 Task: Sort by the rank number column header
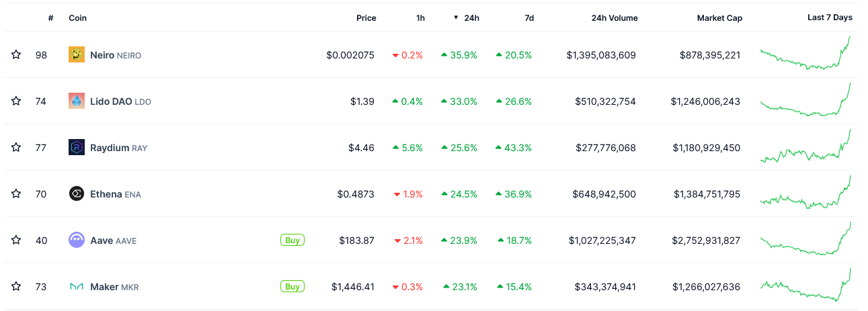click(x=50, y=18)
